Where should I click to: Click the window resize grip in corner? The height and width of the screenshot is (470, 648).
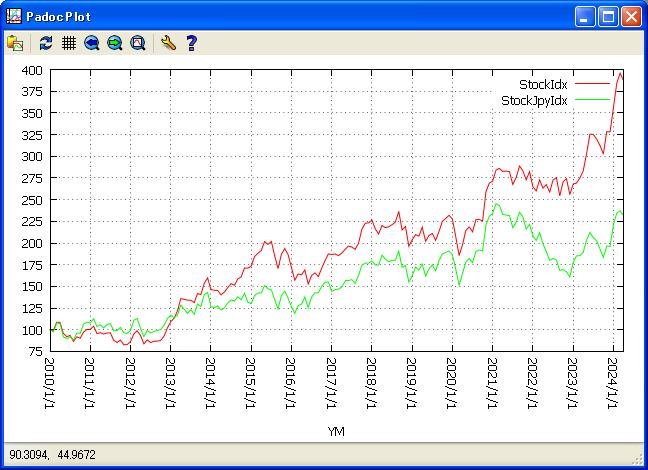point(638,460)
